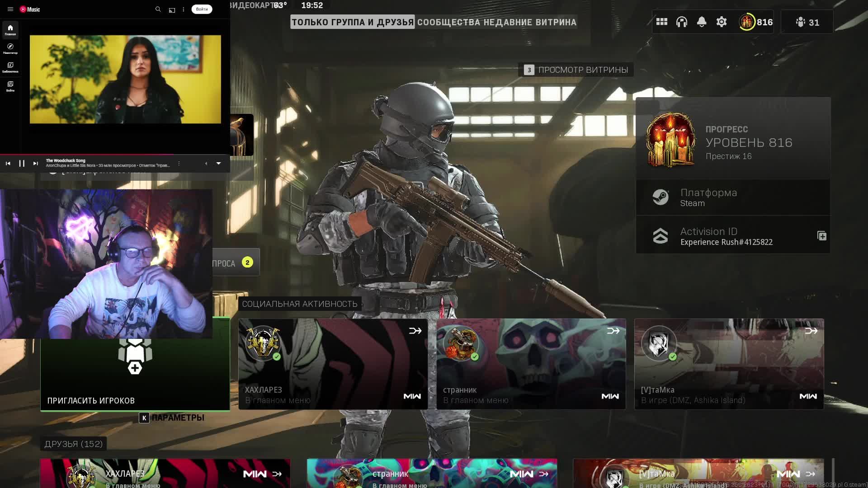The height and width of the screenshot is (488, 868).
Task: Click the headset voice chat icon
Action: [682, 22]
